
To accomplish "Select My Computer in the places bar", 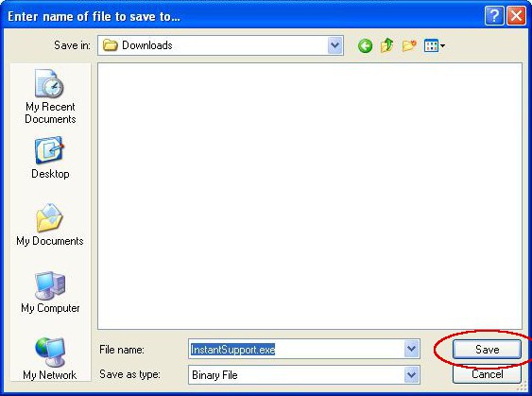I will [x=50, y=292].
